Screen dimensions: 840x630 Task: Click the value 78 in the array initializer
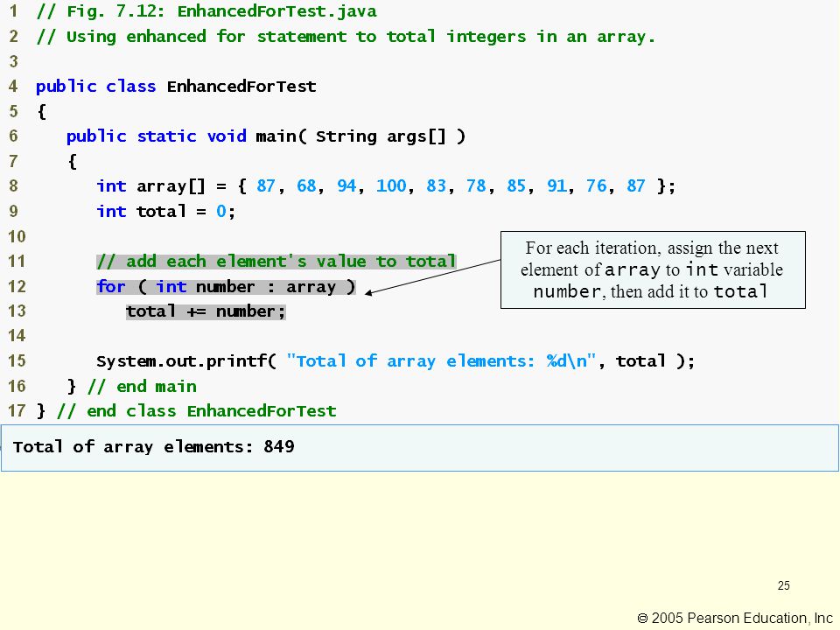[x=476, y=185]
